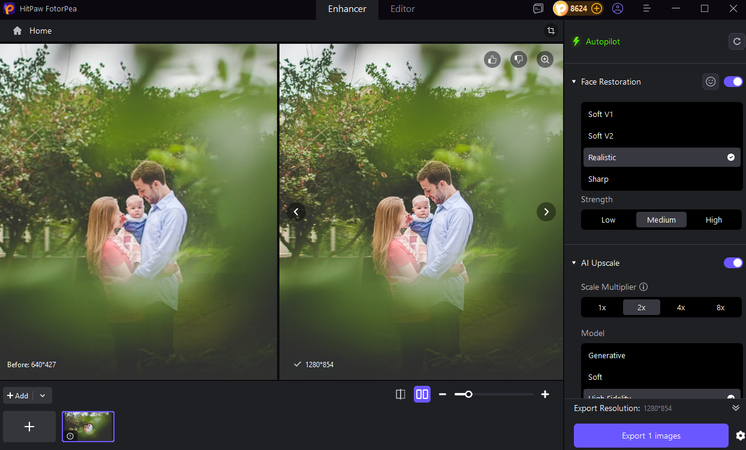Select the family photo thumbnail

pos(88,427)
